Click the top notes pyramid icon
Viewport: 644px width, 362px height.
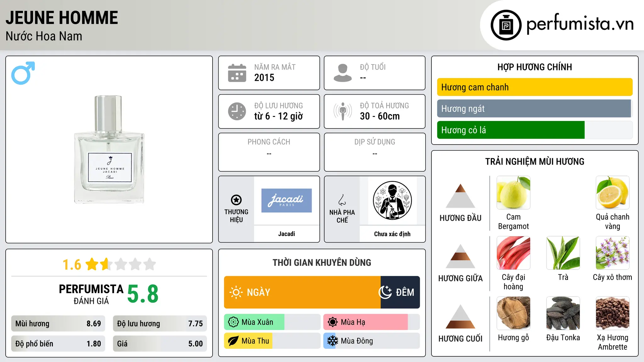point(460,196)
